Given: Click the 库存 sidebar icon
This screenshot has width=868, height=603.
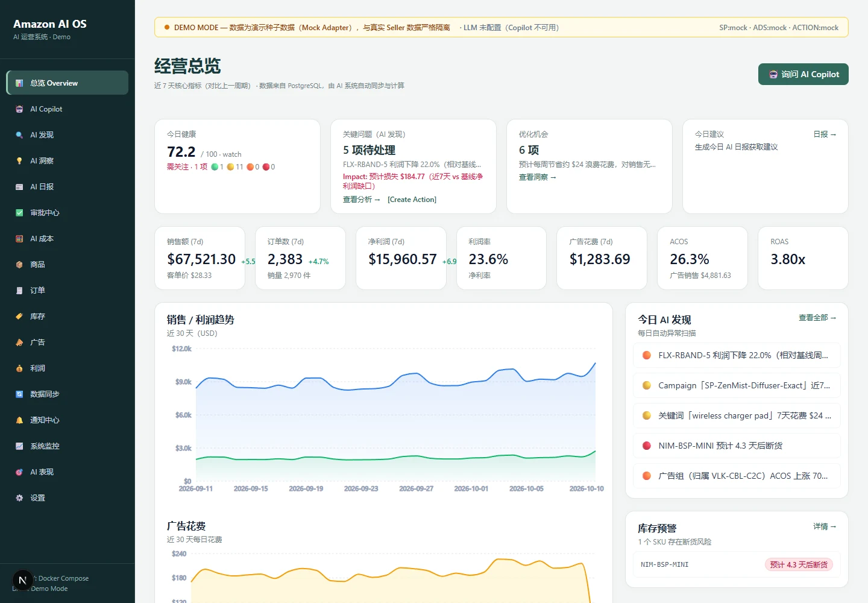Looking at the screenshot, I should click(x=19, y=317).
